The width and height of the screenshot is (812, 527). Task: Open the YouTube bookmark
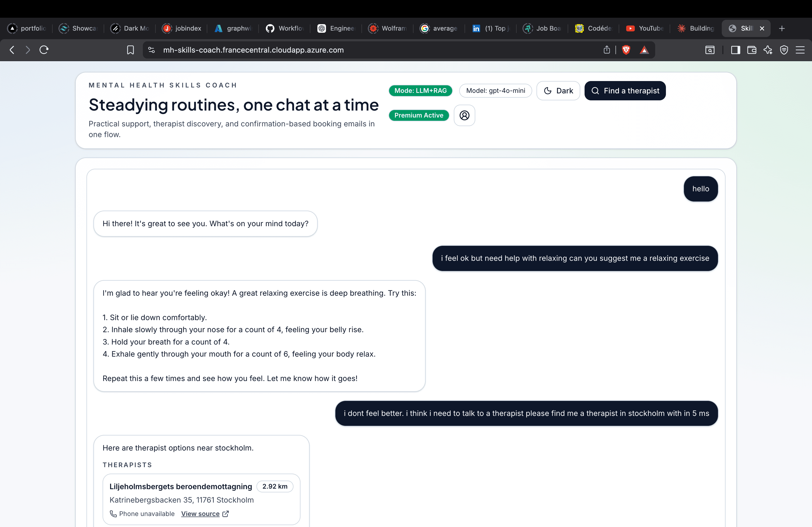click(x=644, y=28)
